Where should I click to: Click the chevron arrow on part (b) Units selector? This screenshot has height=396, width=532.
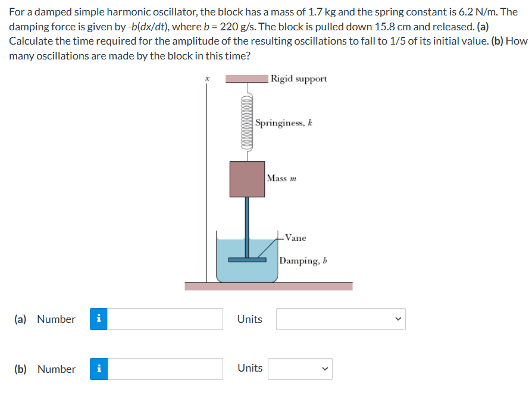click(324, 369)
